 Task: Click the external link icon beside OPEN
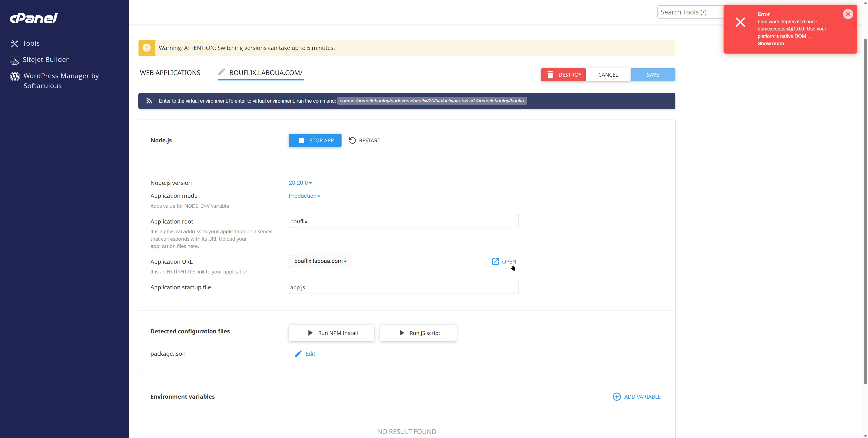(495, 261)
